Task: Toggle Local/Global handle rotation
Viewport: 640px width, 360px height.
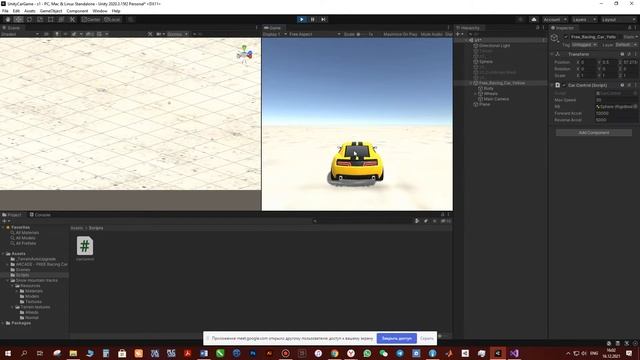Action: 112,19
